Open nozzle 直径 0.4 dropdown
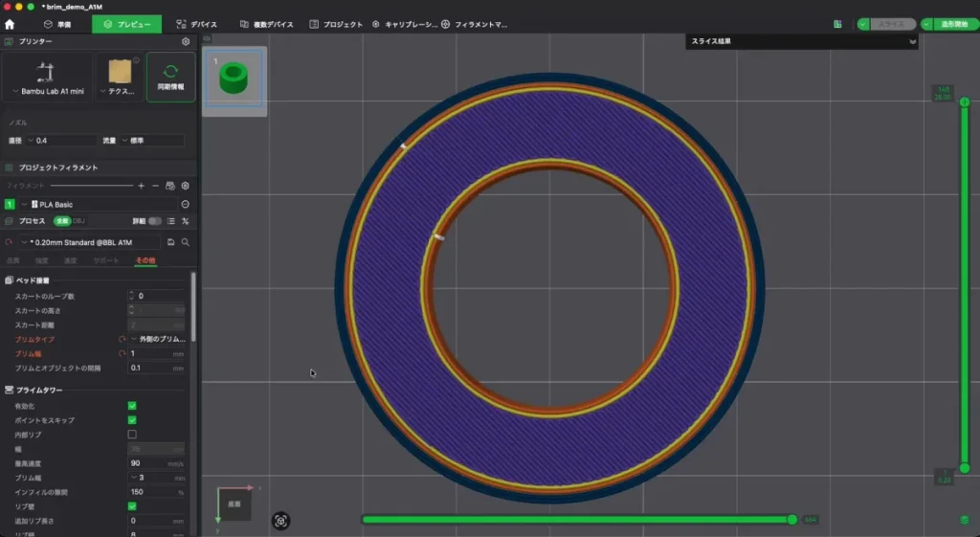 tap(60, 141)
